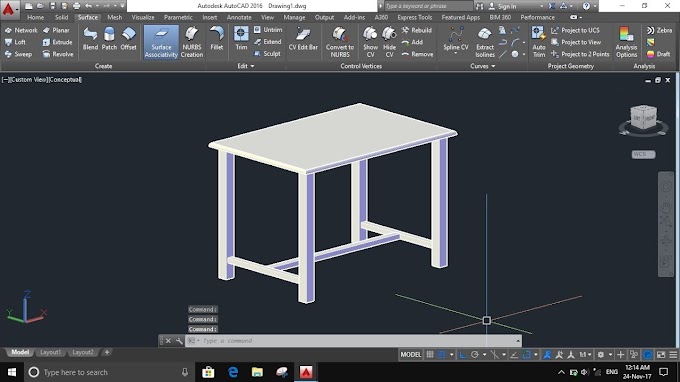Viewport: 680px width, 382px height.
Task: Click Remove control vertices
Action: point(417,54)
